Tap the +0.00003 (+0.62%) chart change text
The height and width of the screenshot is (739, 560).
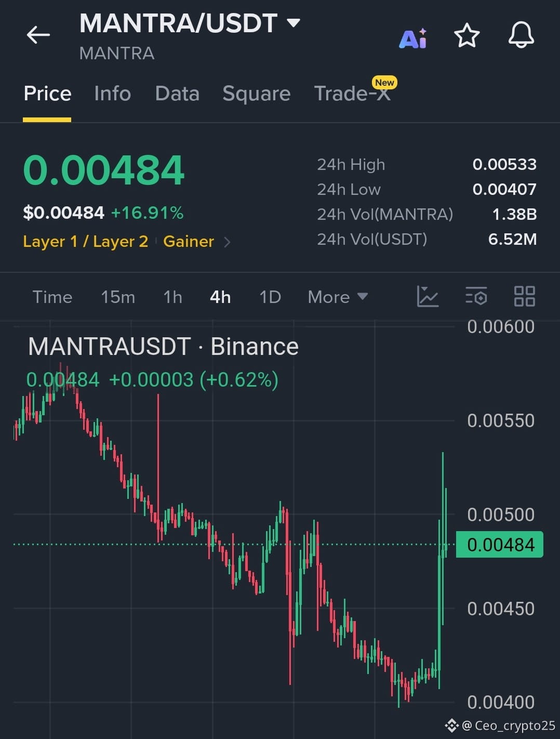click(194, 380)
